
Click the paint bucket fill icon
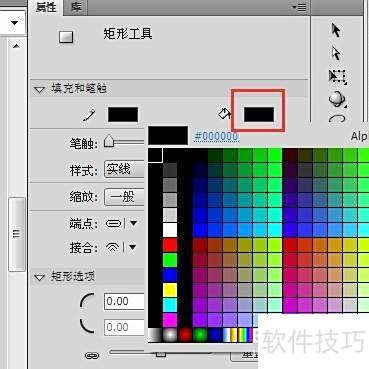(x=224, y=114)
